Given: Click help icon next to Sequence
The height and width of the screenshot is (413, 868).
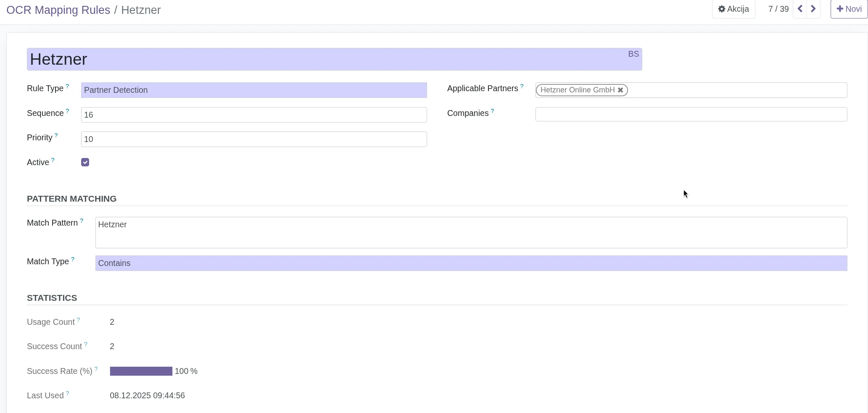Looking at the screenshot, I should click(x=67, y=111).
